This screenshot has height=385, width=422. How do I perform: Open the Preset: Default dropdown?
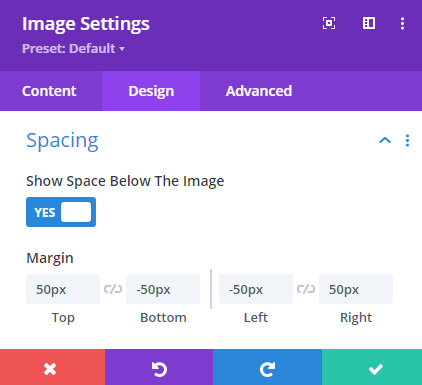click(73, 49)
